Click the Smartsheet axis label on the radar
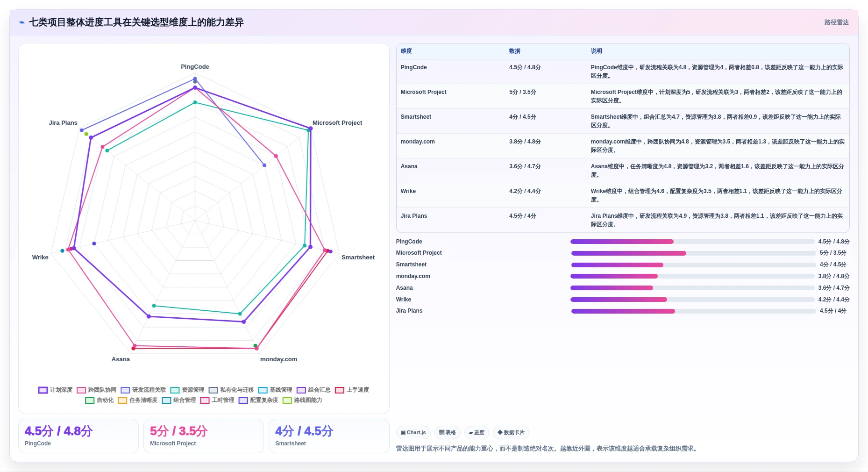Viewport: 868px width, 472px height. (x=358, y=257)
